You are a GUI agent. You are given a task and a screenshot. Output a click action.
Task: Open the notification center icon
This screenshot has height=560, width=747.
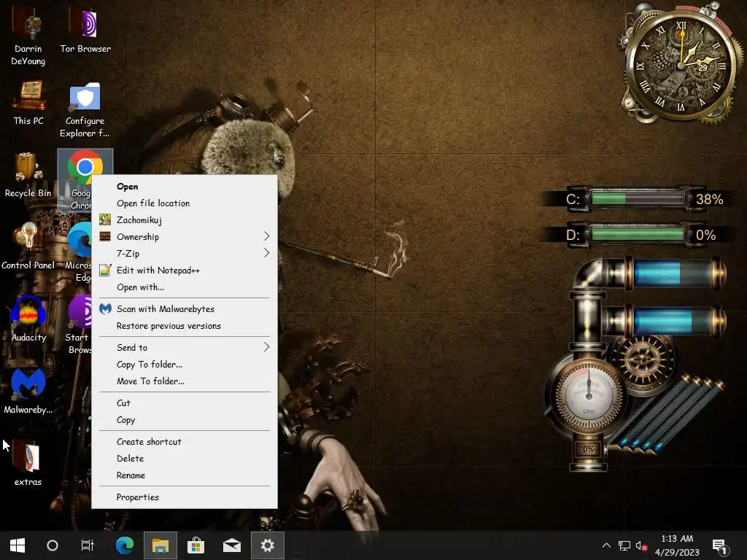click(x=719, y=546)
